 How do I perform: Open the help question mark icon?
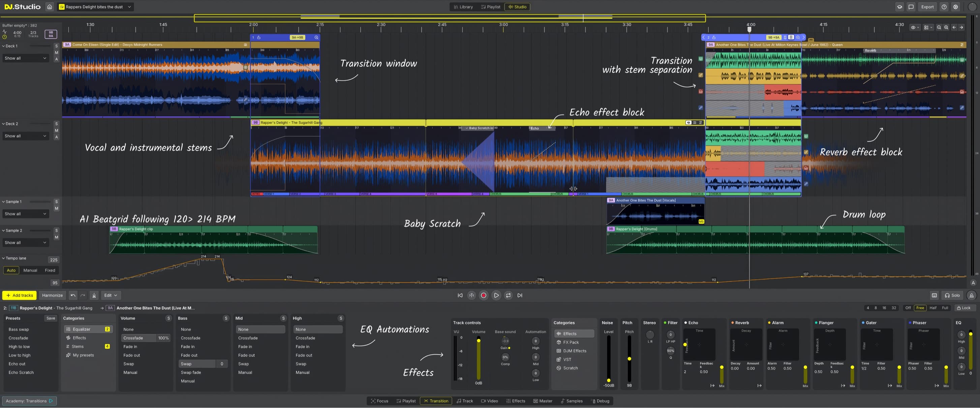tap(944, 7)
